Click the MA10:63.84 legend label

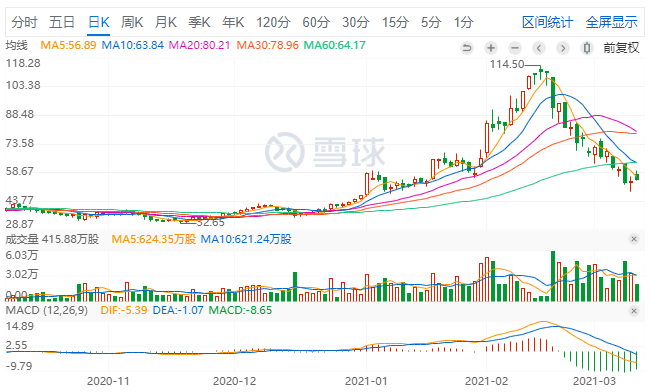click(x=133, y=45)
